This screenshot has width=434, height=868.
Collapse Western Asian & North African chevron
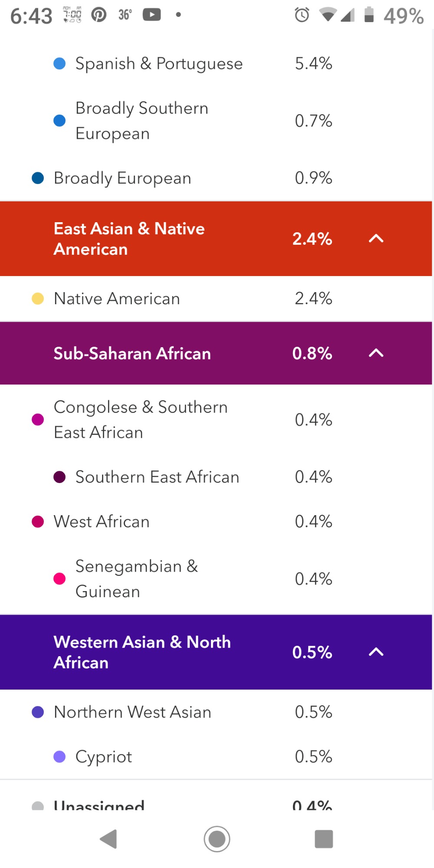pyautogui.click(x=376, y=652)
